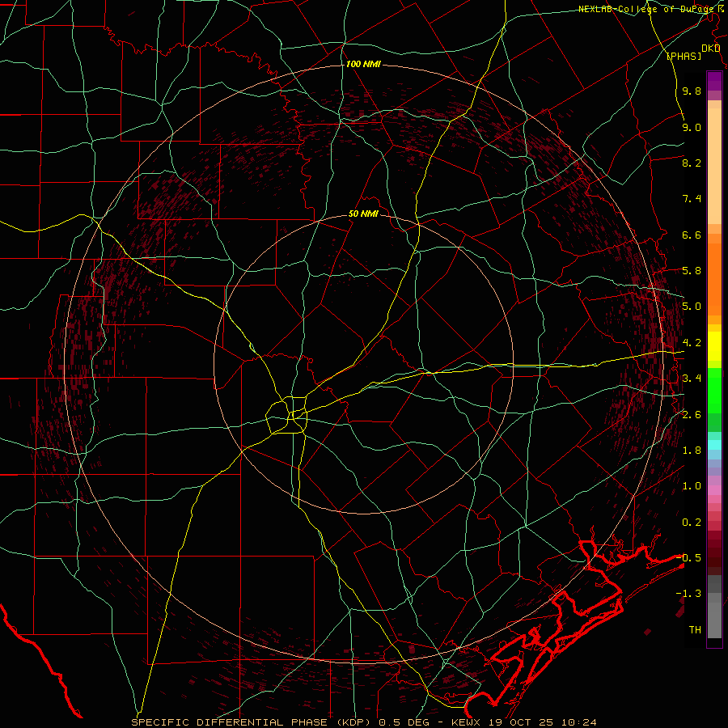This screenshot has height=728, width=728.
Task: Pick the orange color band near 5.8
Action: (x=714, y=271)
